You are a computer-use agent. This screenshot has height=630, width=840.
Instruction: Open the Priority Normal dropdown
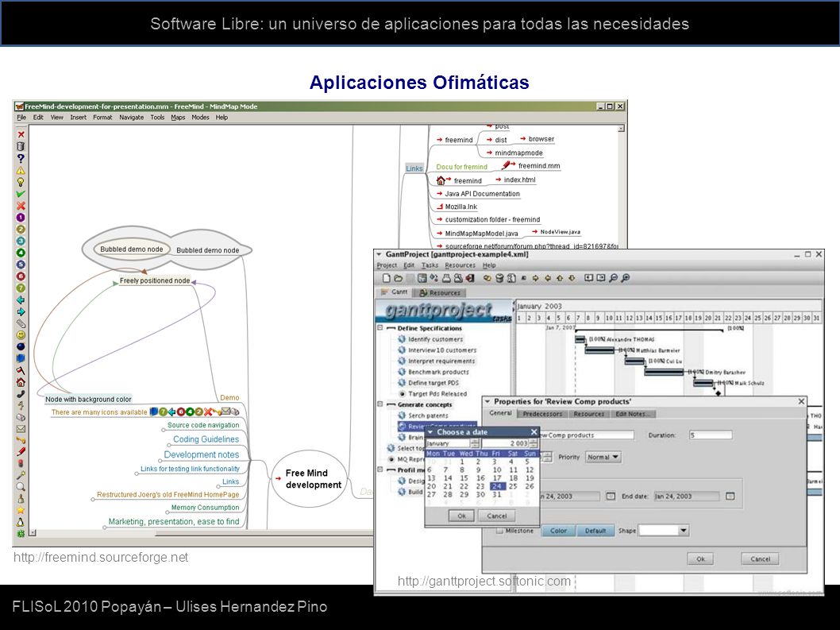point(603,457)
